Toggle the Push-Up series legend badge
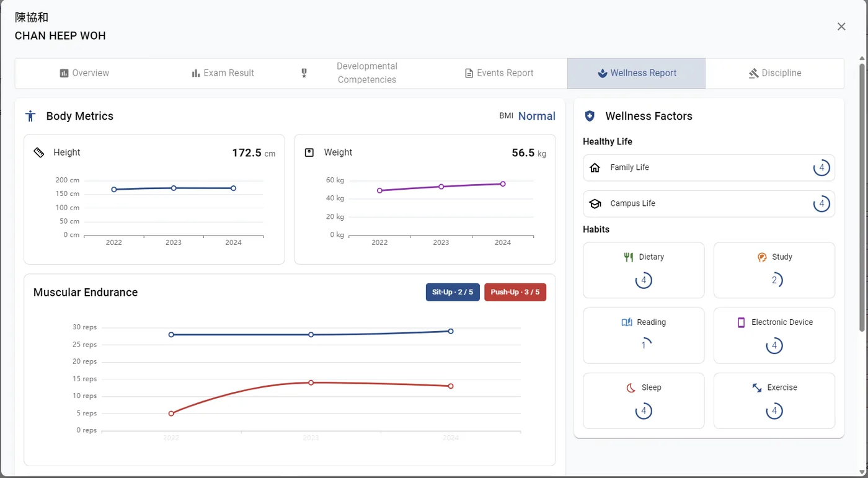Viewport: 868px width, 478px height. (515, 292)
